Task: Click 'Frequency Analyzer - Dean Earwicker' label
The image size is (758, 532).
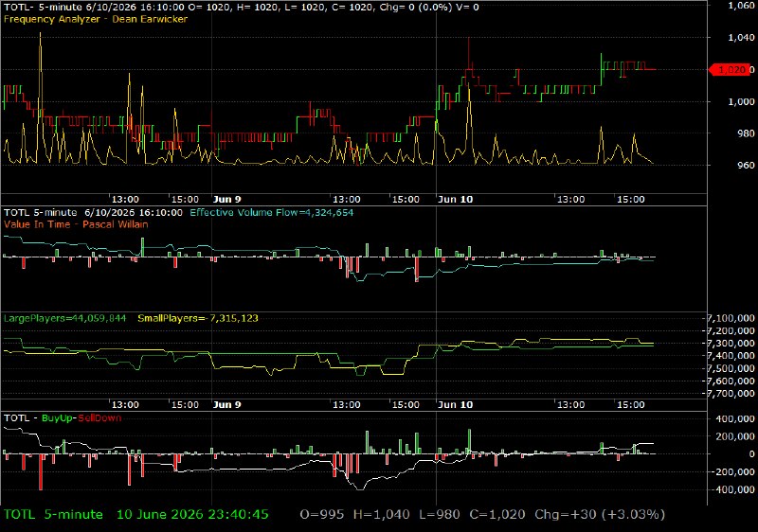Action: tap(96, 19)
